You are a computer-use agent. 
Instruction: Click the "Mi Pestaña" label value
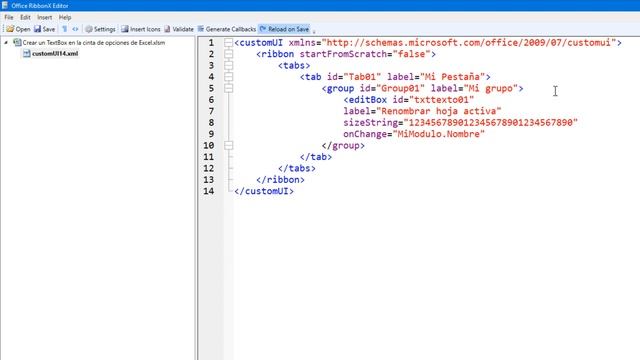(452, 77)
